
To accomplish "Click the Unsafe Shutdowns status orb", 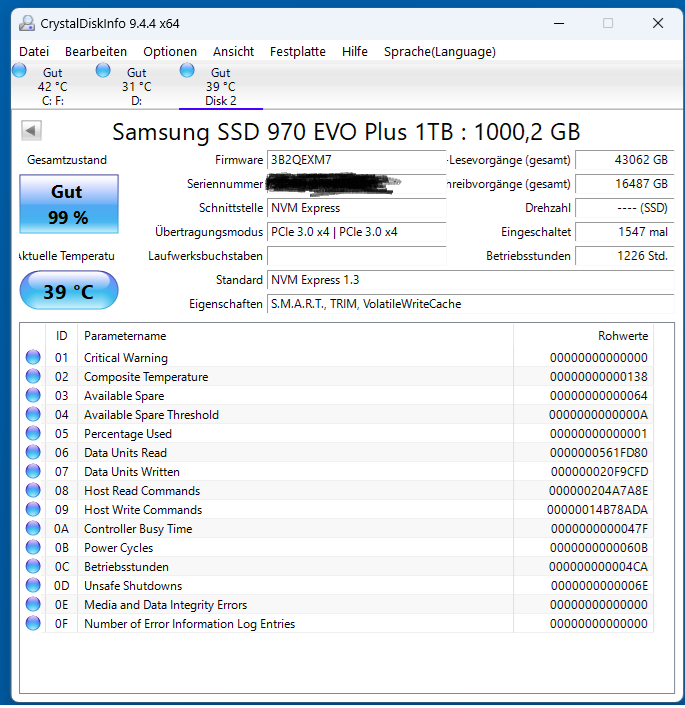I will [33, 585].
